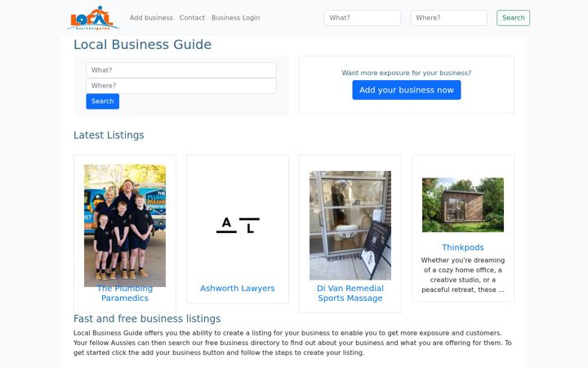Click Add your business now button
This screenshot has width=588, height=368.
coord(407,90)
